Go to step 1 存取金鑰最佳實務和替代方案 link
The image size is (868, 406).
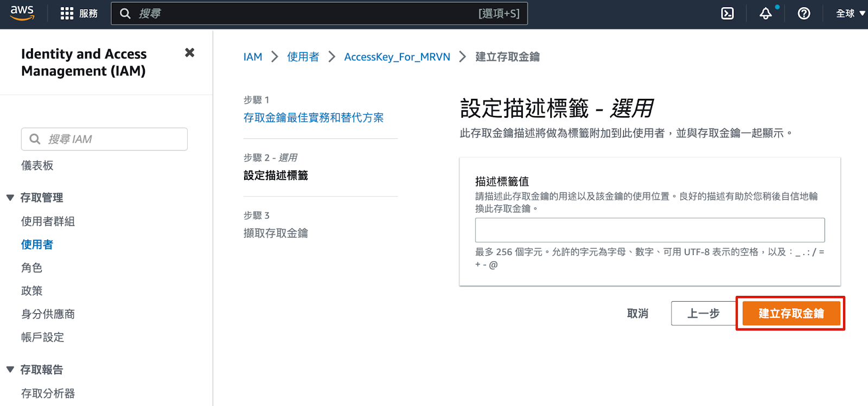tap(313, 118)
